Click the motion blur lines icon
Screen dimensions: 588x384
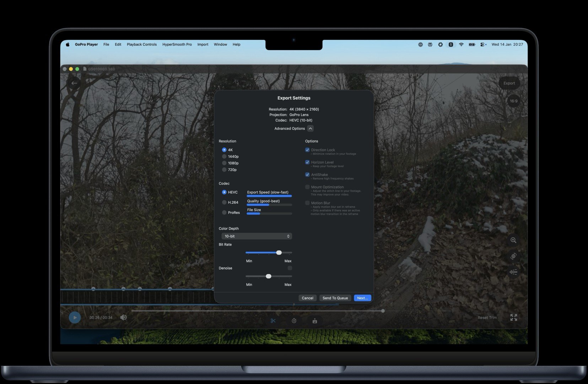[513, 272]
